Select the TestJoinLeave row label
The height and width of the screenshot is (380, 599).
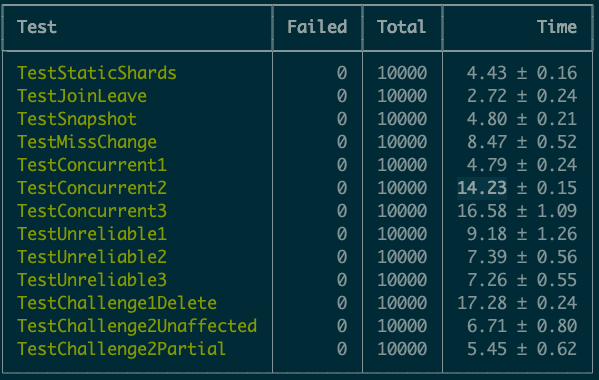82,96
